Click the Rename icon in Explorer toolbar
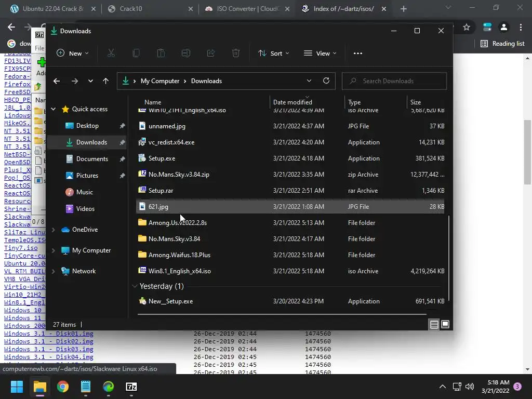 (186, 53)
